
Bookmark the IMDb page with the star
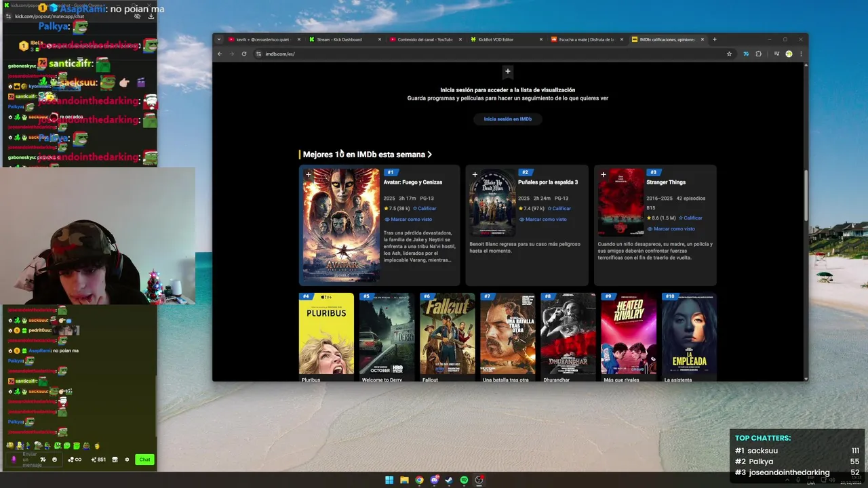729,54
